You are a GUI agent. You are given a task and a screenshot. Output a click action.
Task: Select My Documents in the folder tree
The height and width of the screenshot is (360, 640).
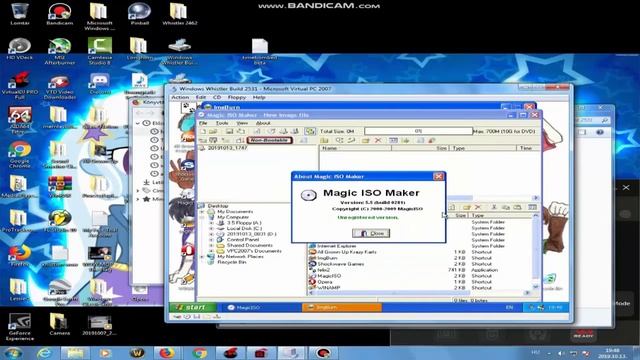pos(235,211)
